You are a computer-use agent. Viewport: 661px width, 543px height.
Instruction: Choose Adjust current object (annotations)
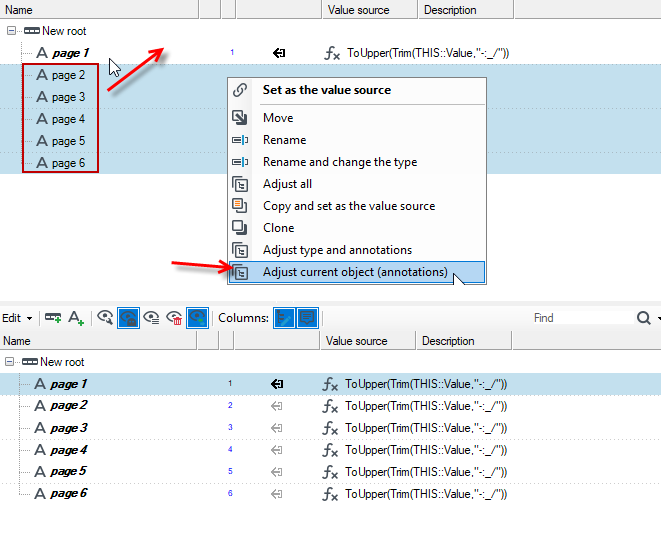(357, 272)
